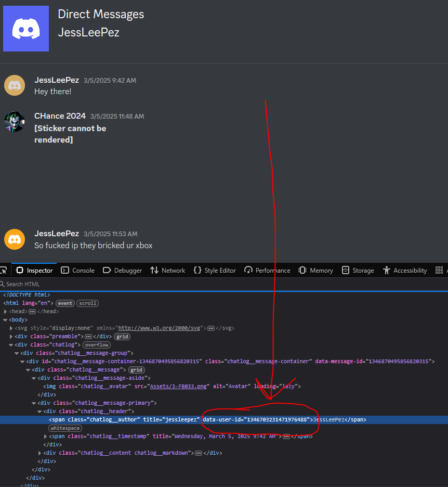The image size is (448, 487).
Task: Open the Console tab
Action: tap(78, 270)
